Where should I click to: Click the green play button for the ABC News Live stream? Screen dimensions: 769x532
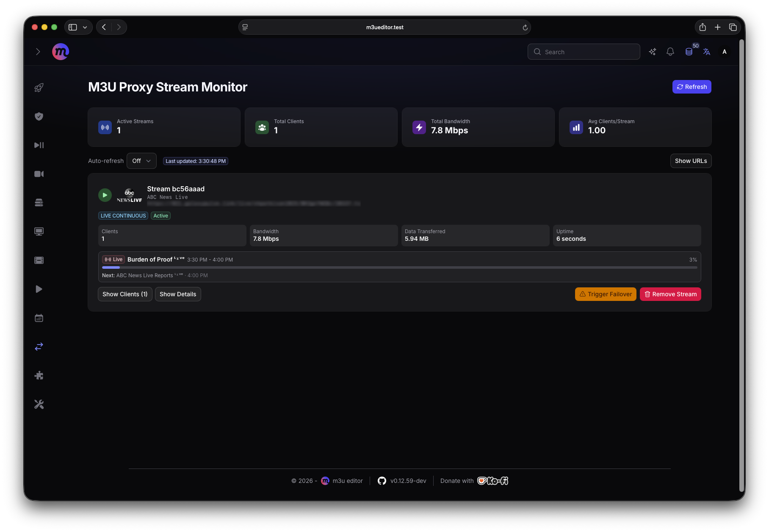(x=105, y=195)
